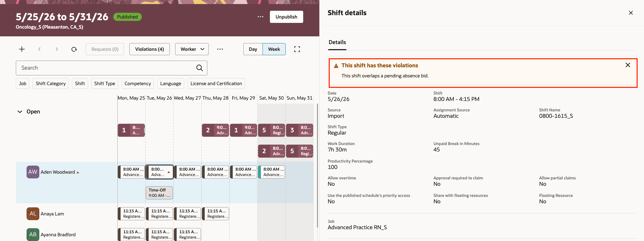Open Thursday open shift group showing 2
Image resolution: width=644 pixels, height=241 pixels.
[x=215, y=130]
